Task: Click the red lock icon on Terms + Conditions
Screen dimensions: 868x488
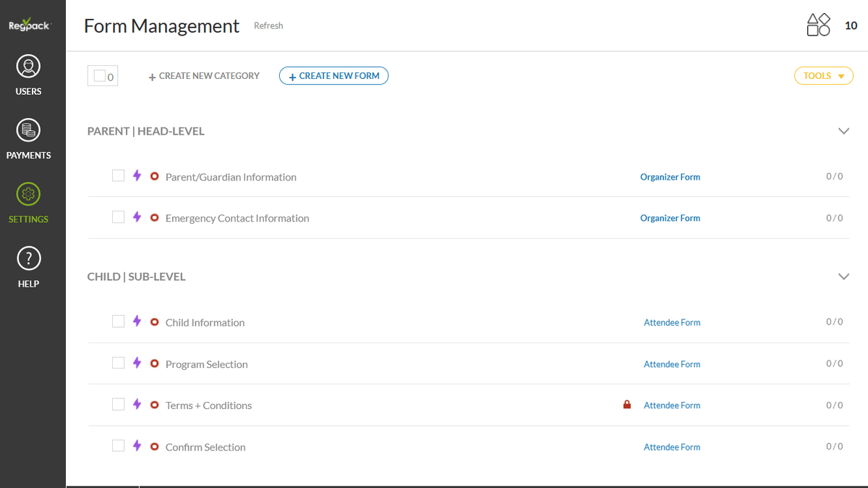Action: tap(627, 405)
